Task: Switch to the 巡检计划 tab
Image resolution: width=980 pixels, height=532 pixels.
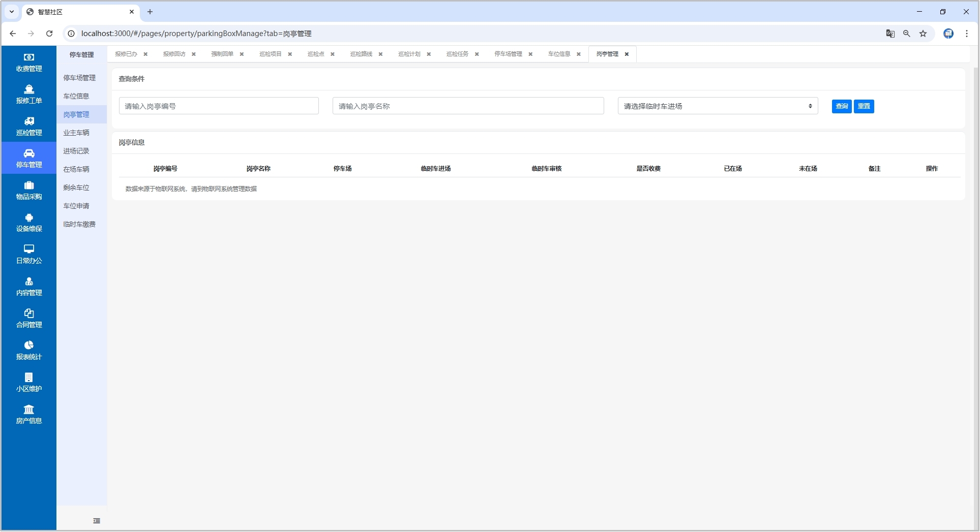Action: [x=409, y=54]
